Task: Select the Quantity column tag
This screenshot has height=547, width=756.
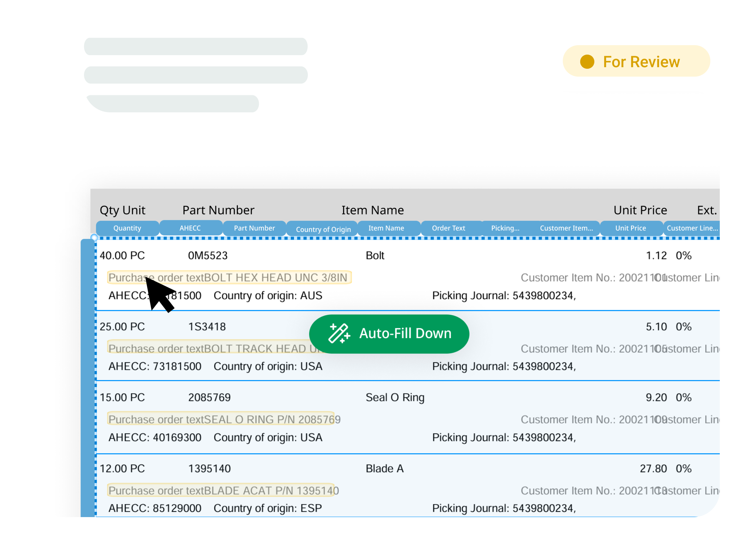Action: (127, 228)
